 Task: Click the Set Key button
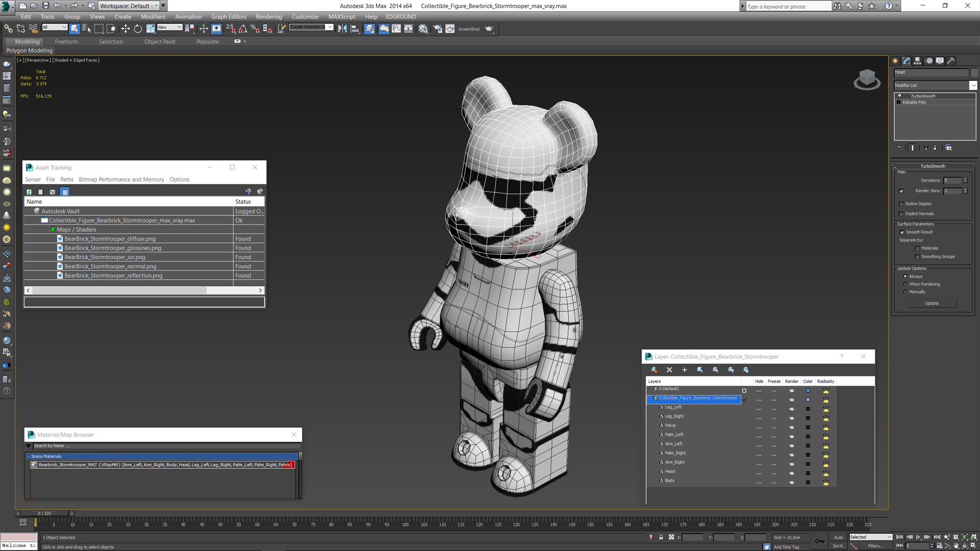pos(839,546)
